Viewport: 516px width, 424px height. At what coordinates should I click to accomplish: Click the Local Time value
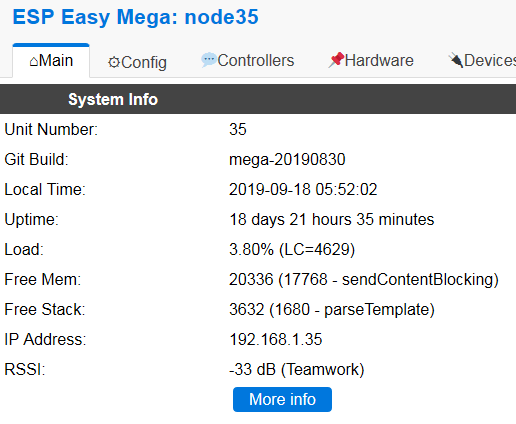[x=303, y=189]
